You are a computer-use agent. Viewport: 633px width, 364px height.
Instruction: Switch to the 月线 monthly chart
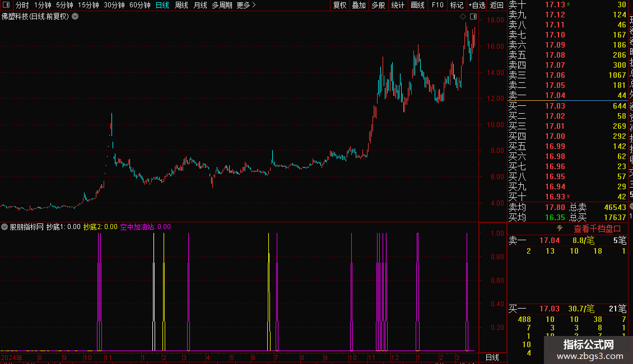tap(200, 5)
